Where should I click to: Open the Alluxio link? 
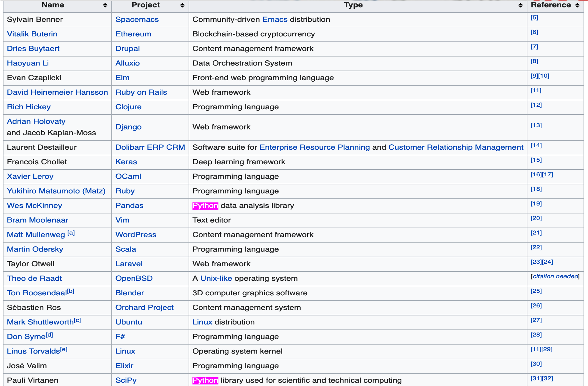tap(127, 63)
